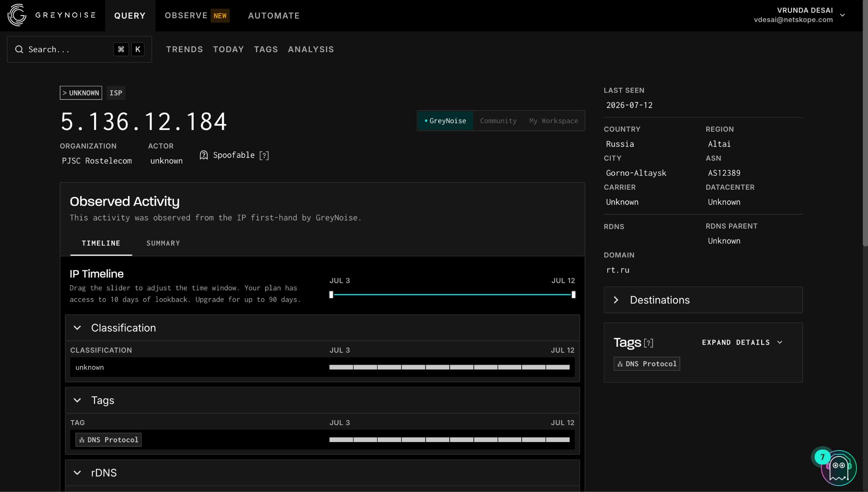Open the Observe tab

pos(186,16)
